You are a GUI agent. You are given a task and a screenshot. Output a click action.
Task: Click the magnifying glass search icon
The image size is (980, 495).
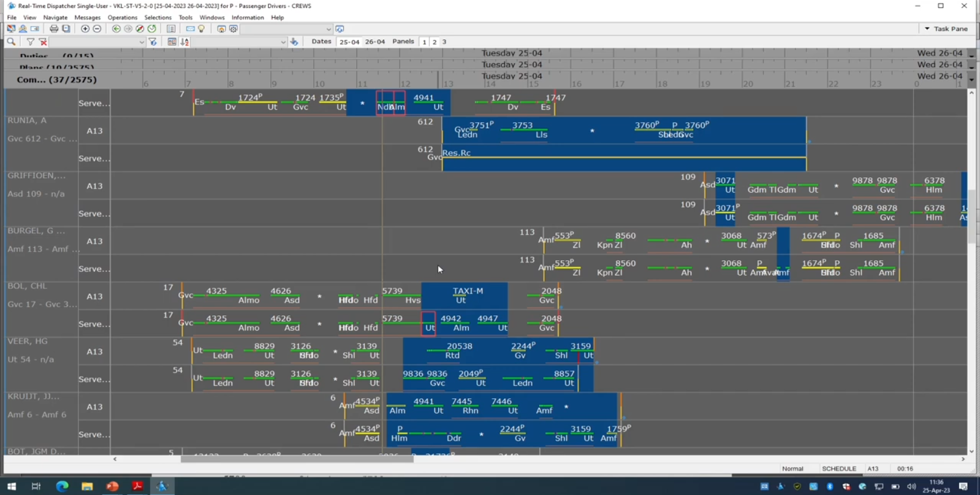(11, 42)
